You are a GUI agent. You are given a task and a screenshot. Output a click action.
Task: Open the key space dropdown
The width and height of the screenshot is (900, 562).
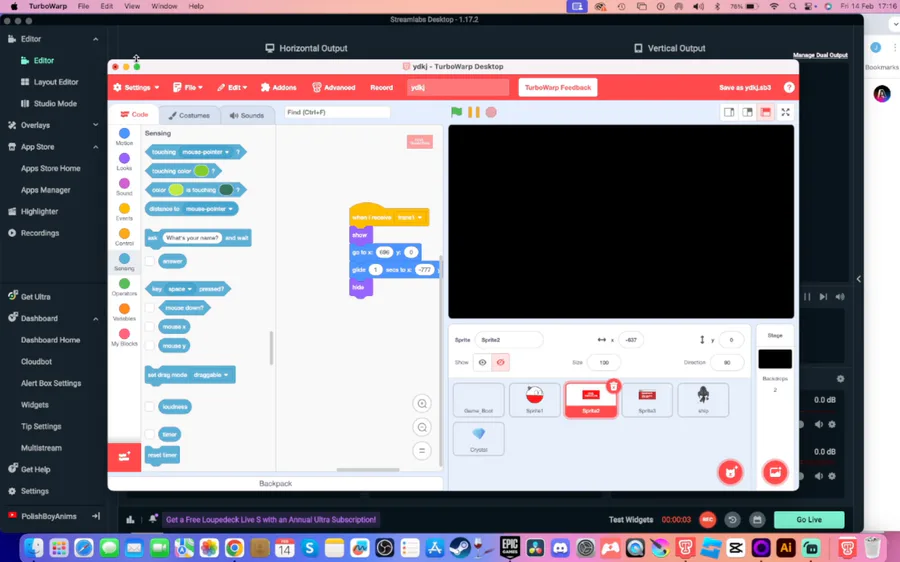click(180, 289)
